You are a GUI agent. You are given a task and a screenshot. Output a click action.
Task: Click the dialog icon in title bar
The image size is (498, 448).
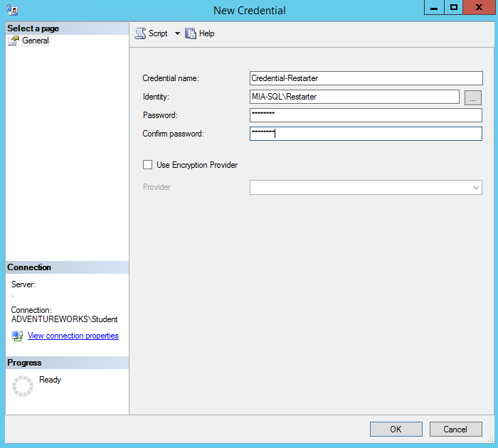point(12,10)
